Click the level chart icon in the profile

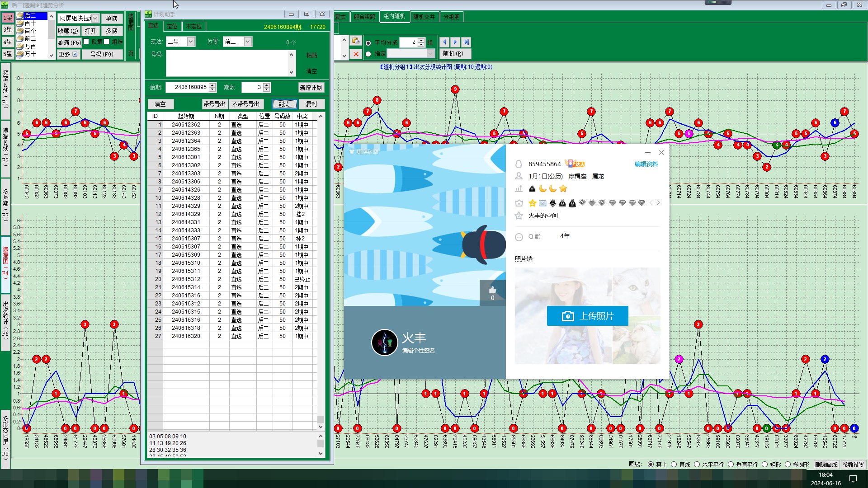point(519,188)
